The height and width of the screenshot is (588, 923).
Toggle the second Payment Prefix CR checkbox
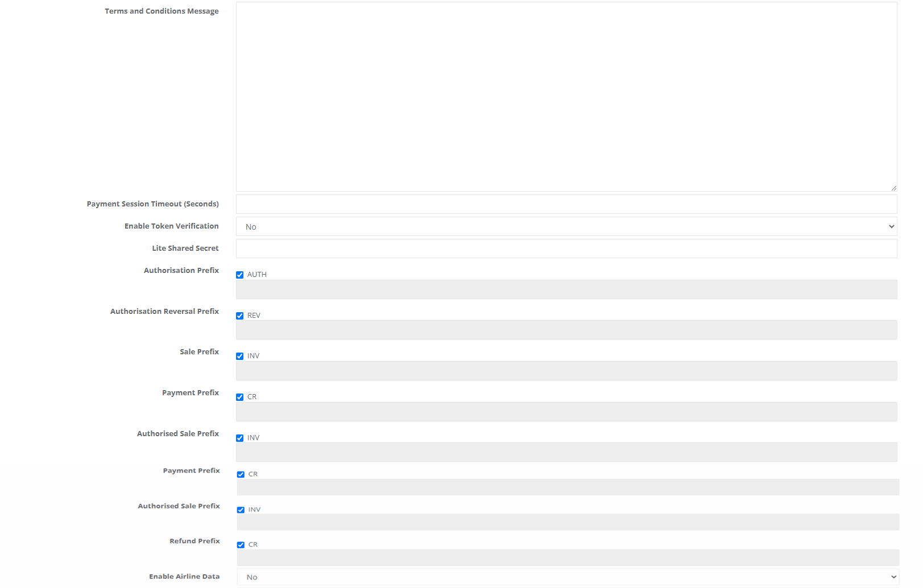[241, 474]
